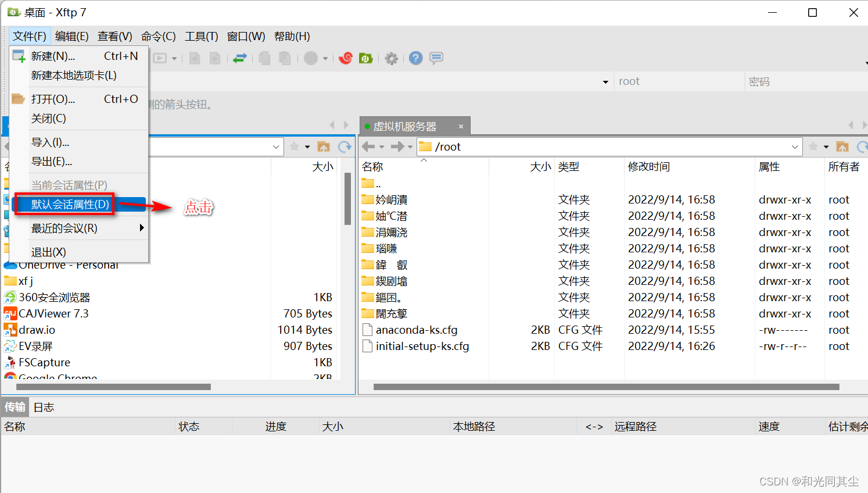Click the local pane refresh icon
Viewport: 868px width, 493px height.
tap(345, 147)
